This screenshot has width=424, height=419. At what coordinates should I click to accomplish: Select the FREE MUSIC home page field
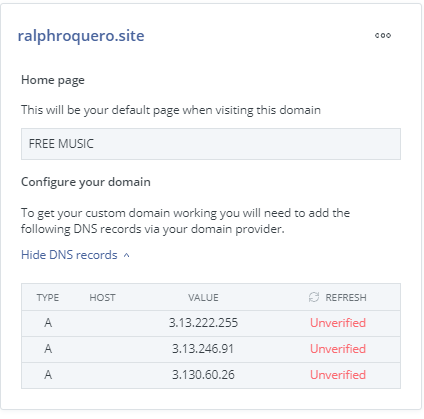tap(211, 144)
